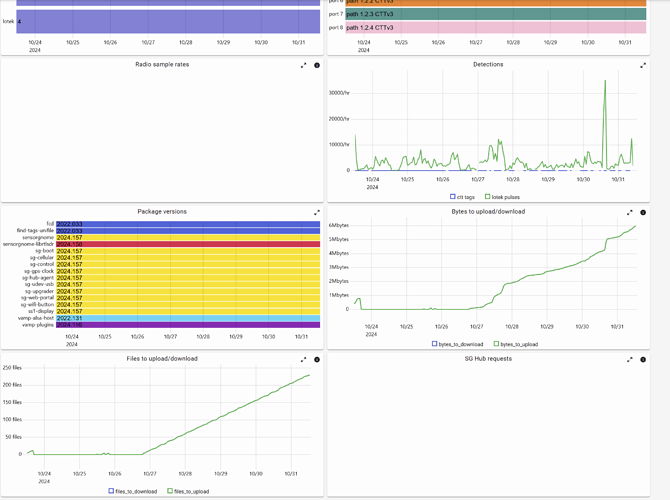Viewport: 670px width, 500px height.
Task: Click the large detections spike near 10/31
Action: [x=605, y=85]
